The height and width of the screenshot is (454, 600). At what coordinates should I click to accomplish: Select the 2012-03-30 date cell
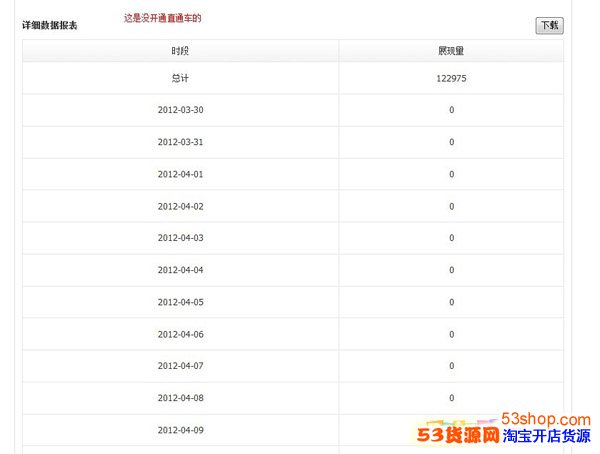click(181, 110)
